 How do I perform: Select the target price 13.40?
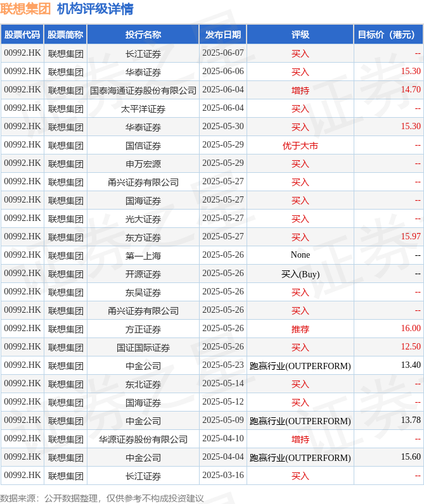point(411,365)
